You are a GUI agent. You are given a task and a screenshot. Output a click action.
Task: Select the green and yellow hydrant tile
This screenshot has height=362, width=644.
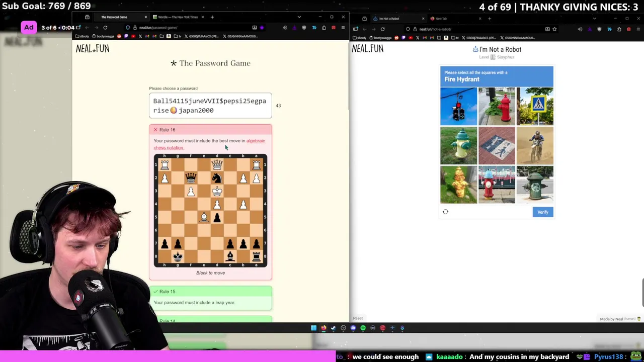click(x=458, y=145)
